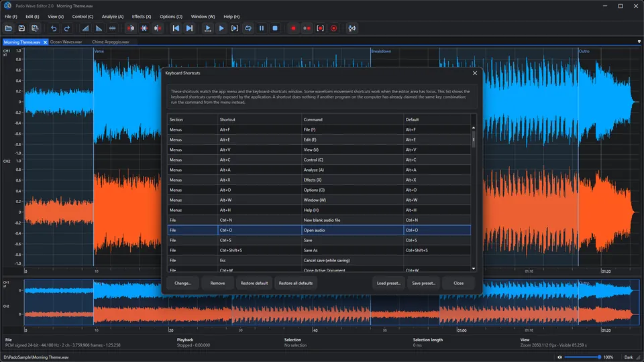The width and height of the screenshot is (644, 362).
Task: Toggle the Dark theme in status bar
Action: (x=629, y=357)
